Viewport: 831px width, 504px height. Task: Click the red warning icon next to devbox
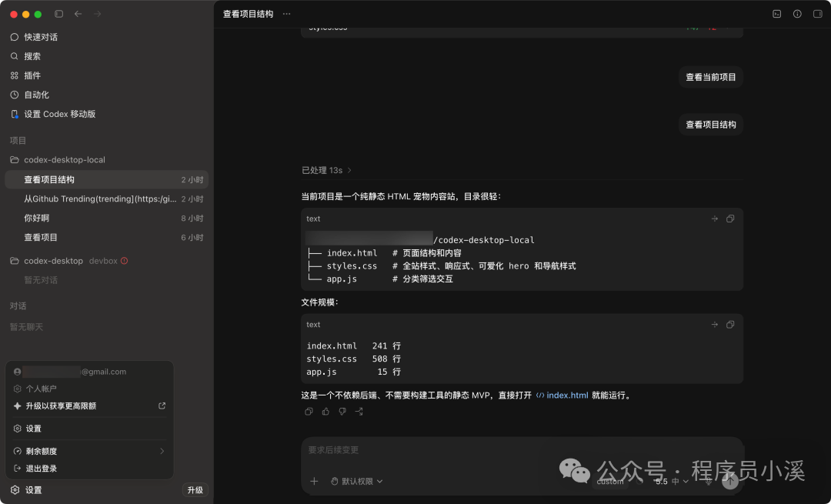[x=124, y=261]
